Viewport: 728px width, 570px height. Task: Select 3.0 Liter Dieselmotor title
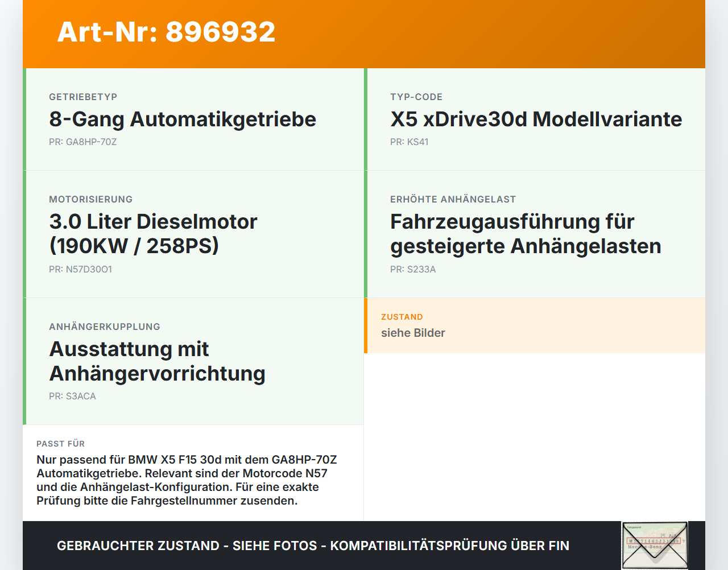pyautogui.click(x=153, y=233)
